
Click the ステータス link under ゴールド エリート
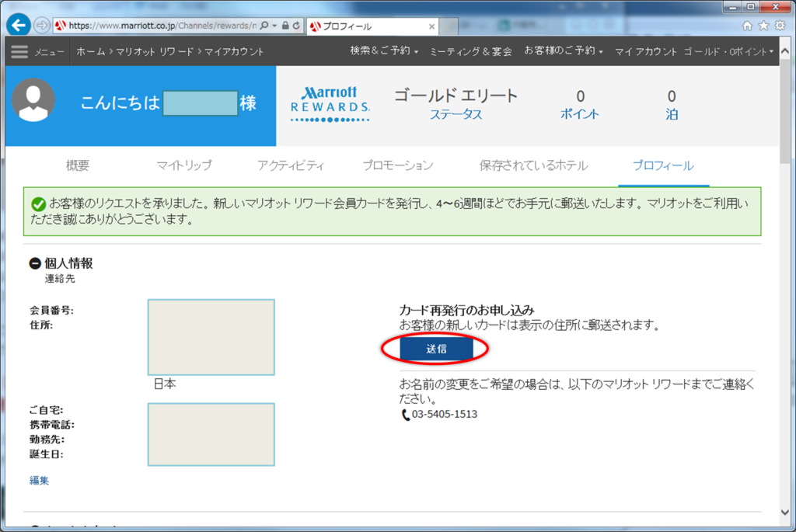pos(456,115)
